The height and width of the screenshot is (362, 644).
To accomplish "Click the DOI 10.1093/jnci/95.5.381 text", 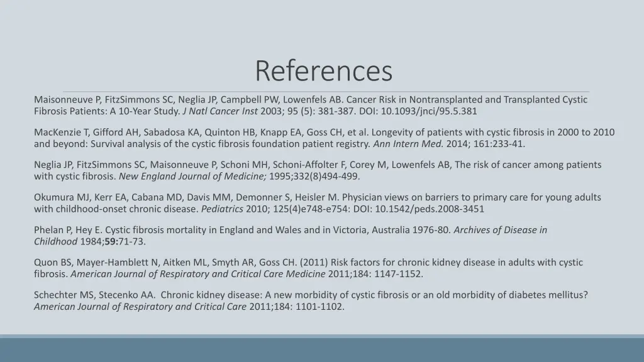I will pyautogui.click(x=418, y=111).
